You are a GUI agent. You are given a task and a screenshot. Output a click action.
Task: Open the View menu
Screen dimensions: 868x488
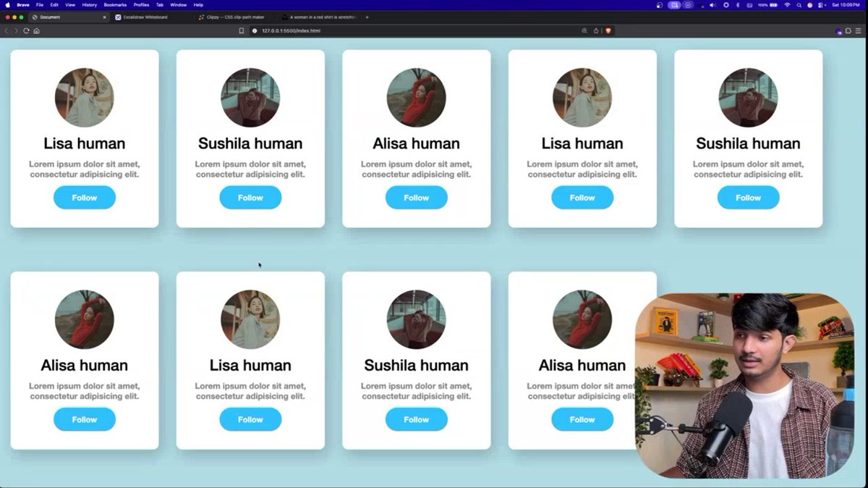(x=70, y=4)
